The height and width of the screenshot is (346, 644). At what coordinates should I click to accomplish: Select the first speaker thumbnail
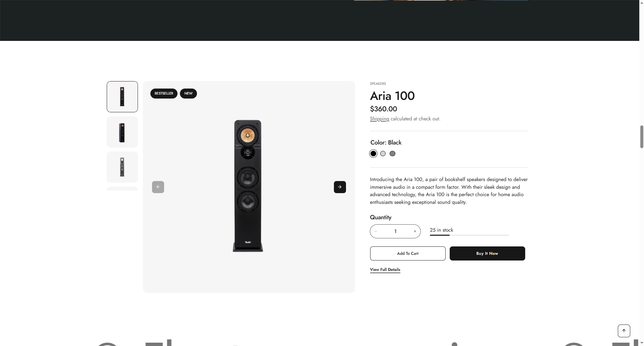tap(122, 97)
